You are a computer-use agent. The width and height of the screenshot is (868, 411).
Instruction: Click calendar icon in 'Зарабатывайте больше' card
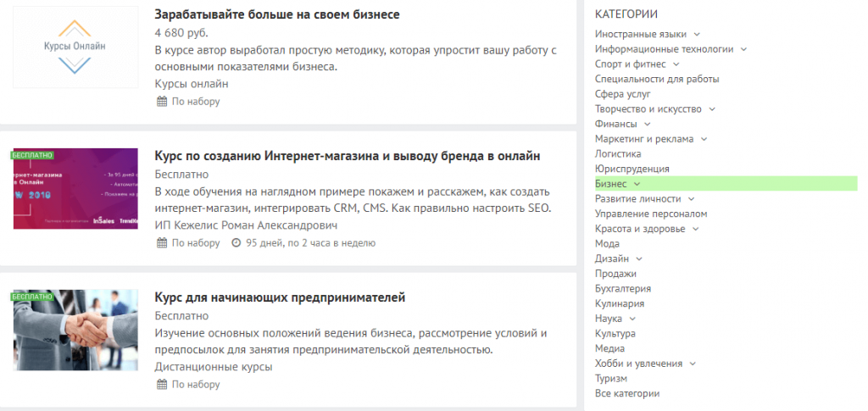[x=162, y=101]
